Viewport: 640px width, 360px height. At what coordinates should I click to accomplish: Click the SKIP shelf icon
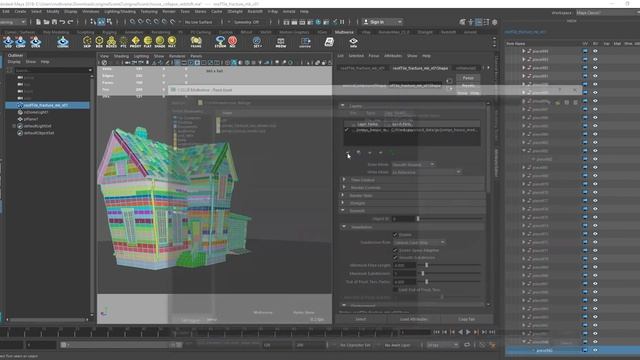87,42
